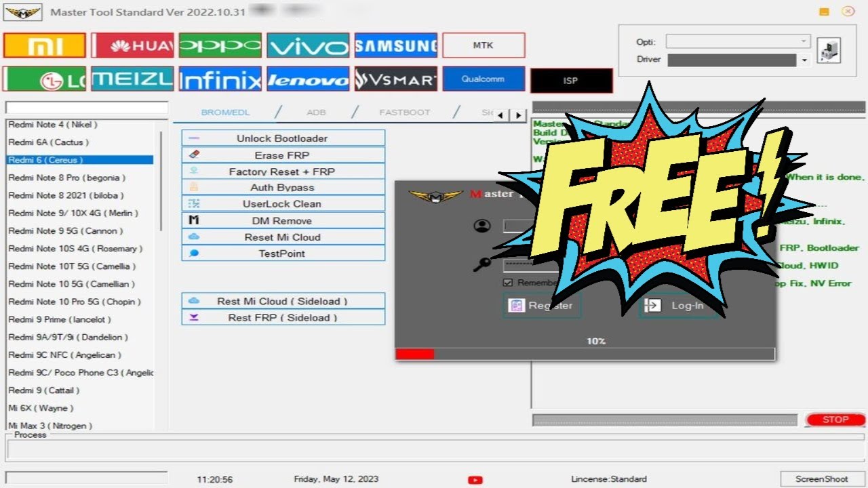The width and height of the screenshot is (868, 488).
Task: Click the user icon in login dialog
Action: (482, 226)
